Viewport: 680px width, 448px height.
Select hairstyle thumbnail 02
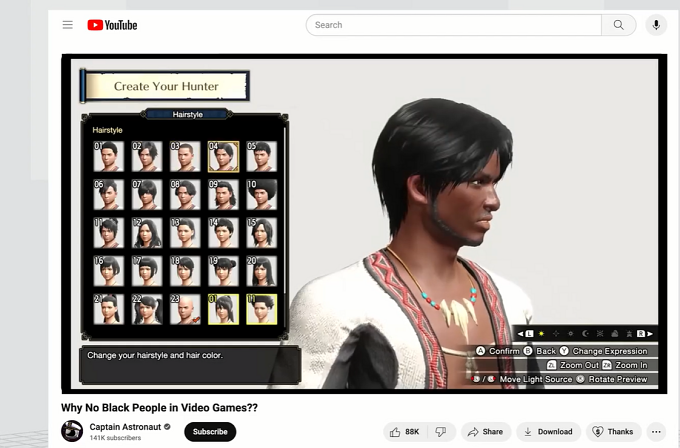click(147, 156)
